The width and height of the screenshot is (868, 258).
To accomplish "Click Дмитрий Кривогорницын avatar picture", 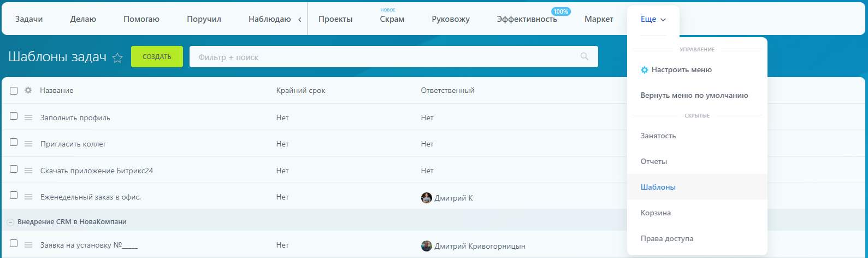I will (x=427, y=246).
